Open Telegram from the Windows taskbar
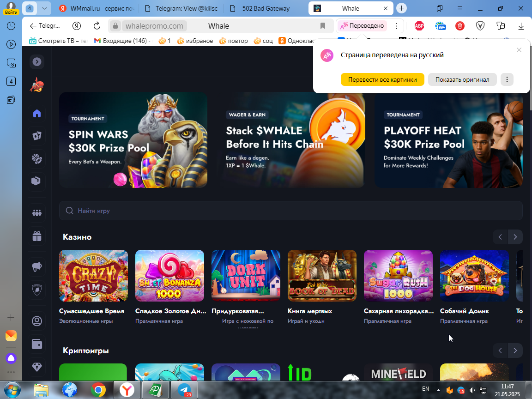Screen dimensions: 532x399 [184, 390]
